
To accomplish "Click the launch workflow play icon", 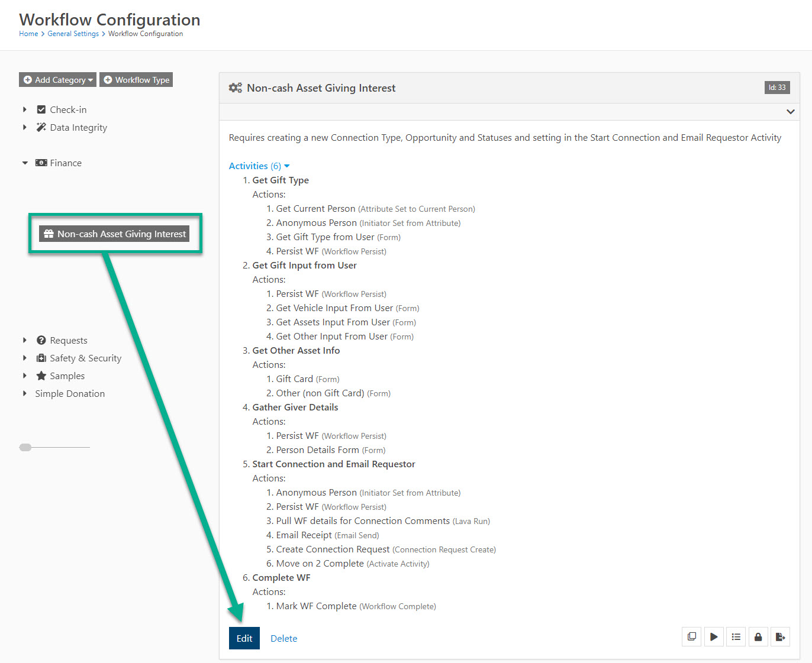I will [714, 637].
